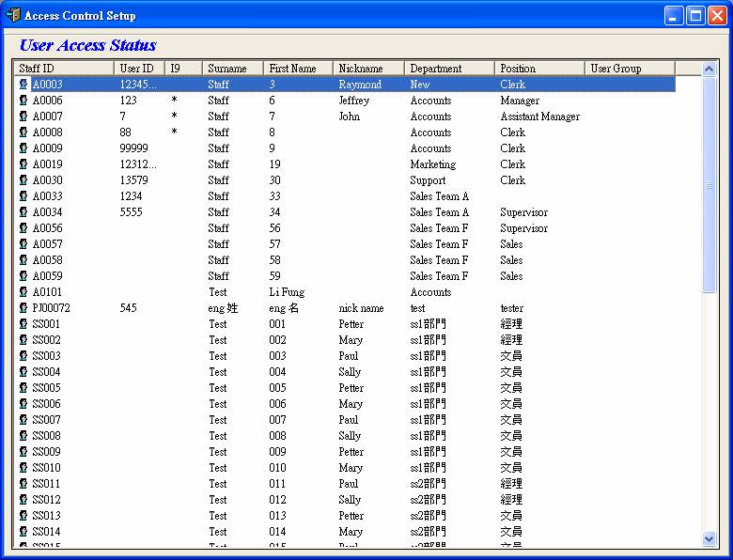Click the user icon beside SS005

23,387
